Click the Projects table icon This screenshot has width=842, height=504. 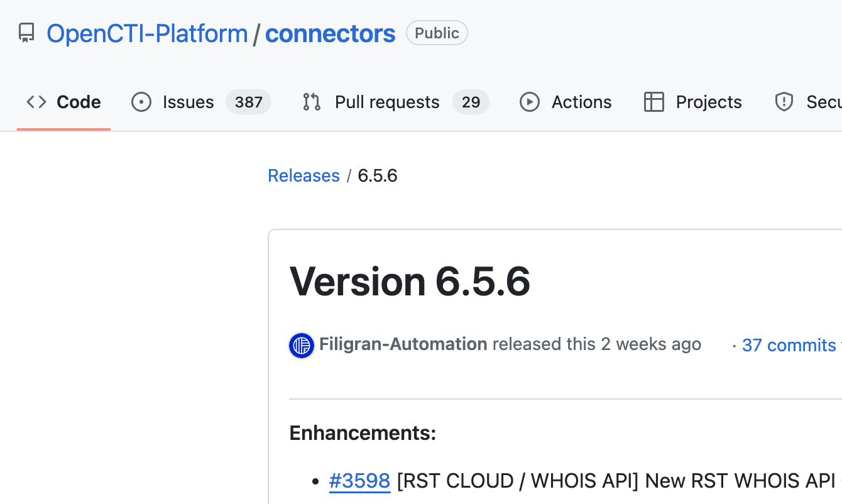coord(654,102)
